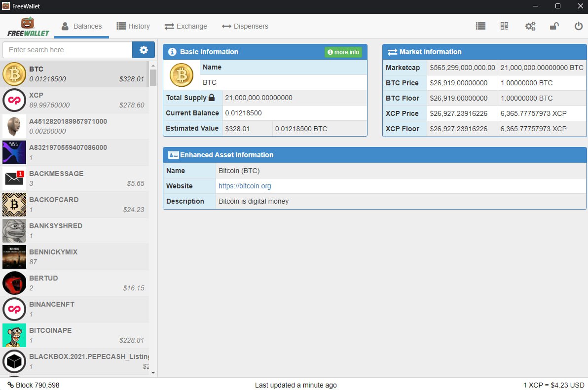The width and height of the screenshot is (588, 390).
Task: Click the QR code icon
Action: pyautogui.click(x=504, y=26)
